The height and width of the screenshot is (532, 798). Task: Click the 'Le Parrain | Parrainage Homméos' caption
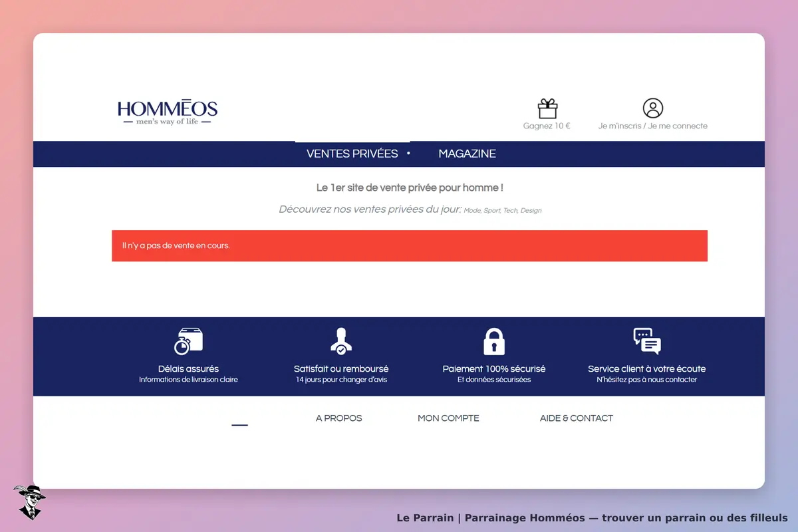pos(592,518)
